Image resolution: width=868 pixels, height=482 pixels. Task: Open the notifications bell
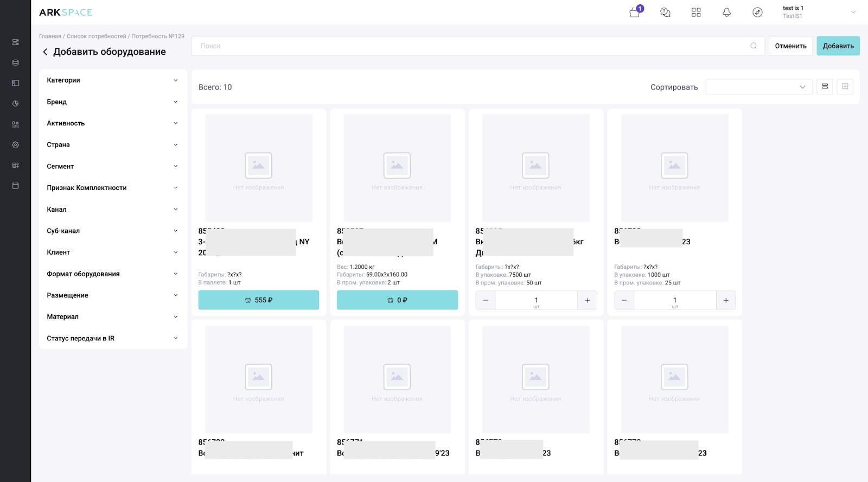tap(726, 12)
